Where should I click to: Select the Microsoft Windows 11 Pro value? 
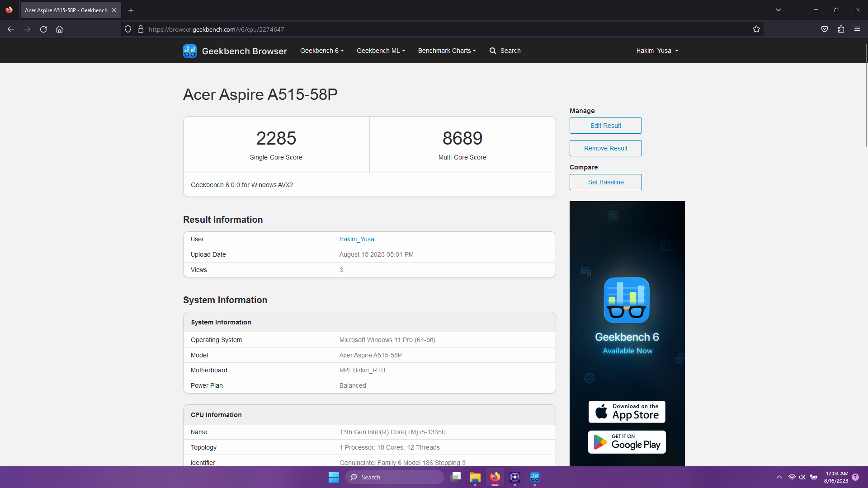[387, 340]
